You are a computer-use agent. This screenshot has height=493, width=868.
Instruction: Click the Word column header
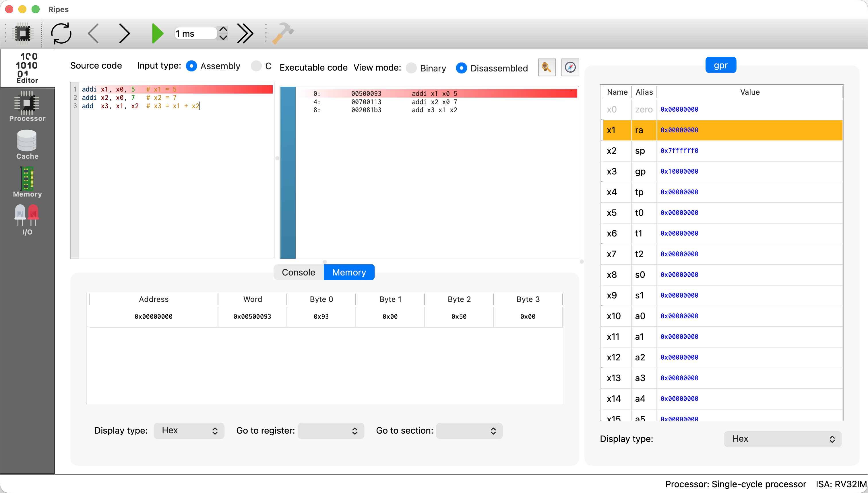coord(252,299)
